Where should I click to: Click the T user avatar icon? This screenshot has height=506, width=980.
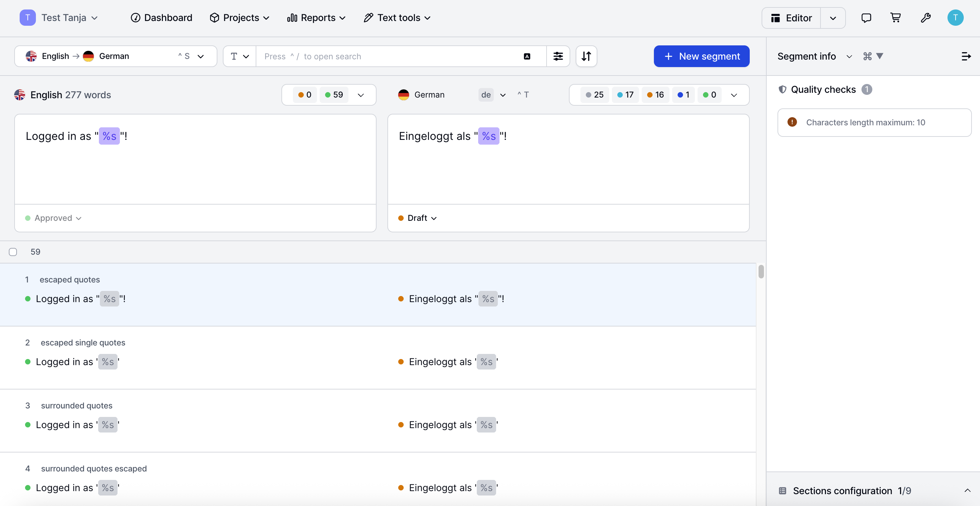pyautogui.click(x=955, y=18)
